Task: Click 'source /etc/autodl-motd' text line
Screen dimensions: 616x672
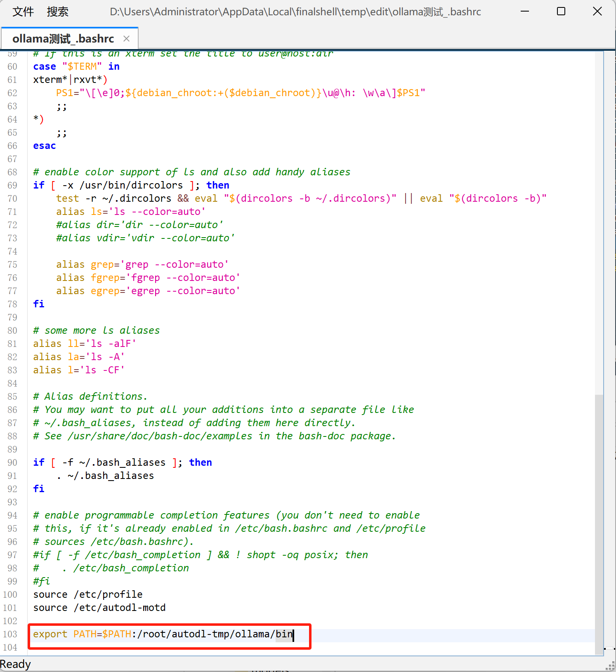Action: (99, 608)
